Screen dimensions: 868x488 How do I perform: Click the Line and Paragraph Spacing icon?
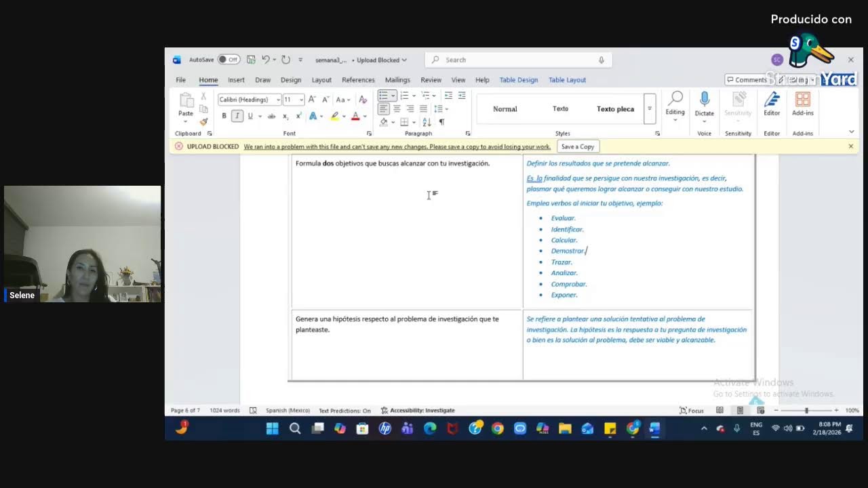pyautogui.click(x=438, y=108)
